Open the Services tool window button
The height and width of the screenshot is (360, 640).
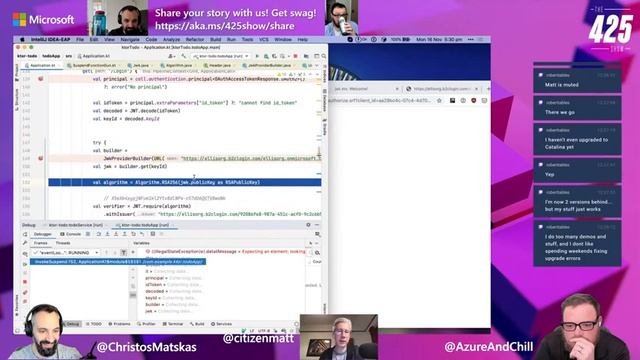coord(222,324)
